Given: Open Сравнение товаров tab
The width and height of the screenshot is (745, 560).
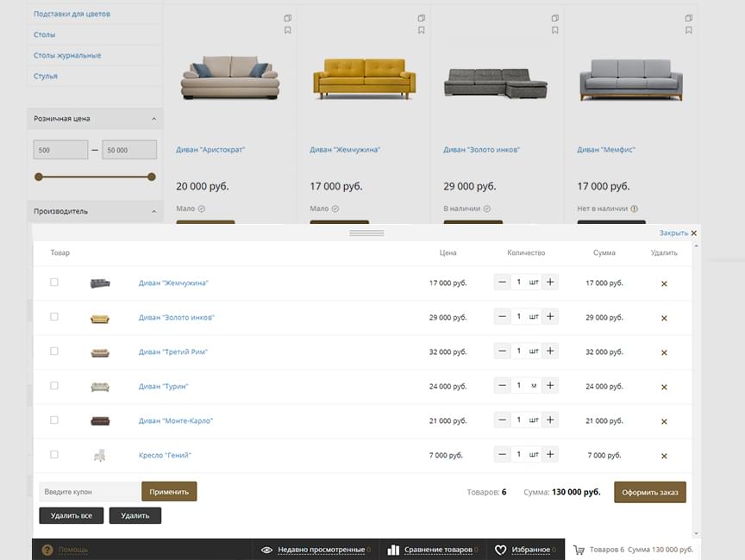Looking at the screenshot, I should coord(429,550).
